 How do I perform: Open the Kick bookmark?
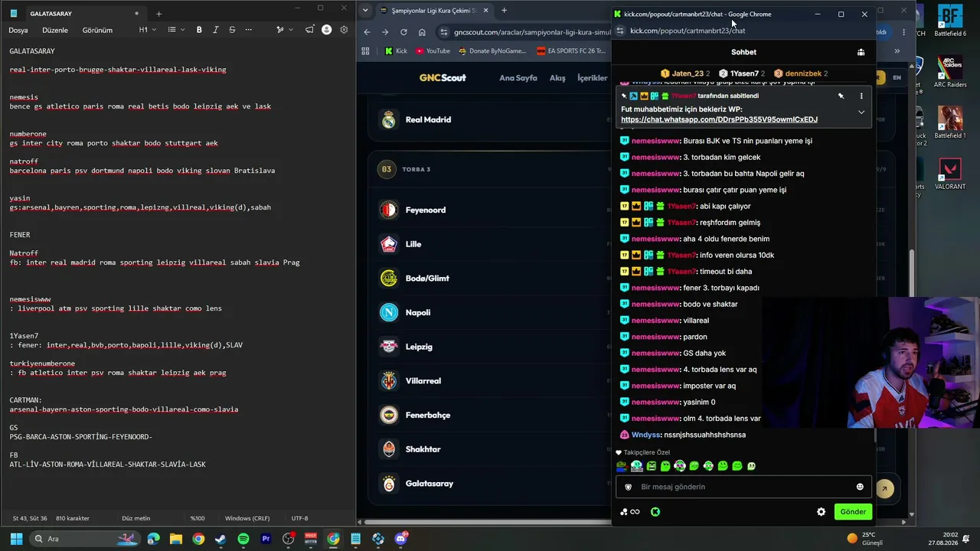396,51
